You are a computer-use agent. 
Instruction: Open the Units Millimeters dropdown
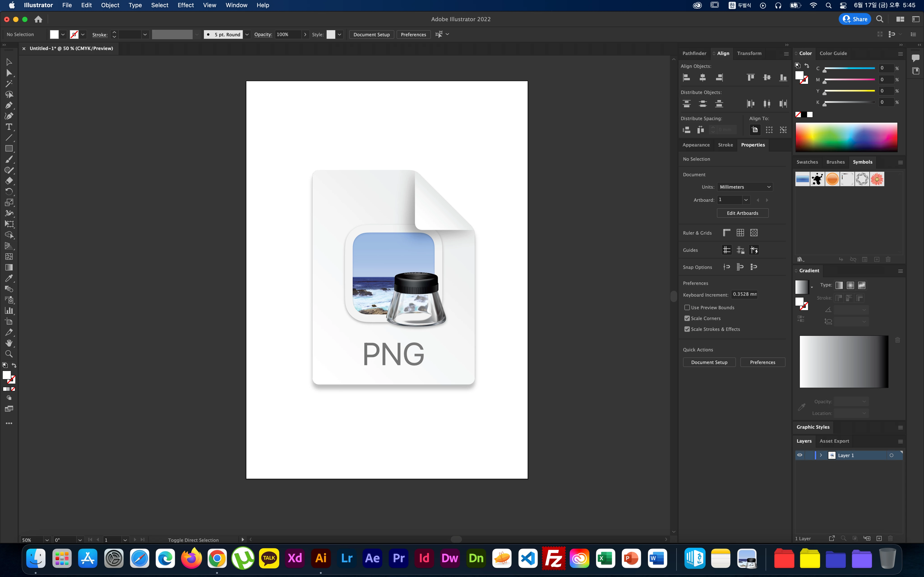(x=744, y=187)
